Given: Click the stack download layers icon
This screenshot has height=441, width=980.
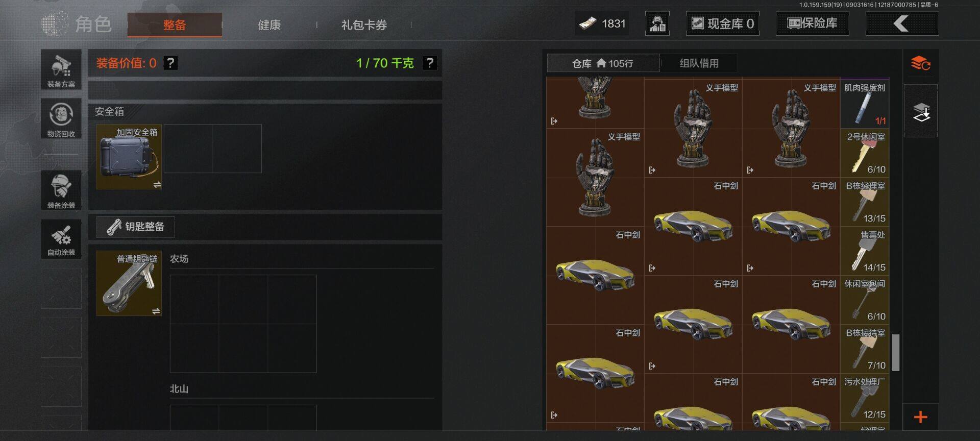Looking at the screenshot, I should tap(921, 111).
